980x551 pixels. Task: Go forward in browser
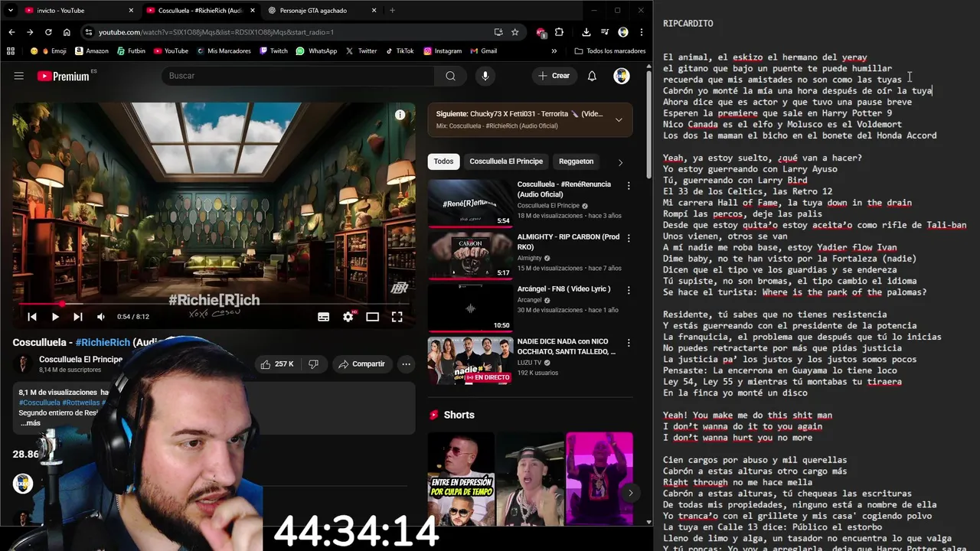pos(30,32)
